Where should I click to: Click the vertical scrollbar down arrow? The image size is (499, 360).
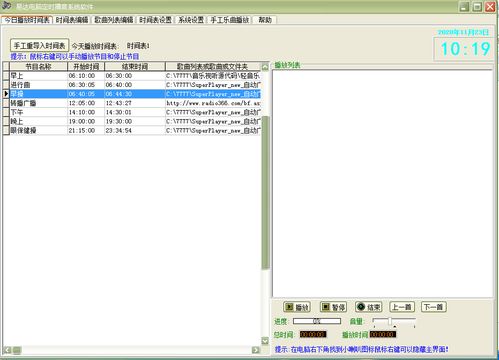click(265, 341)
